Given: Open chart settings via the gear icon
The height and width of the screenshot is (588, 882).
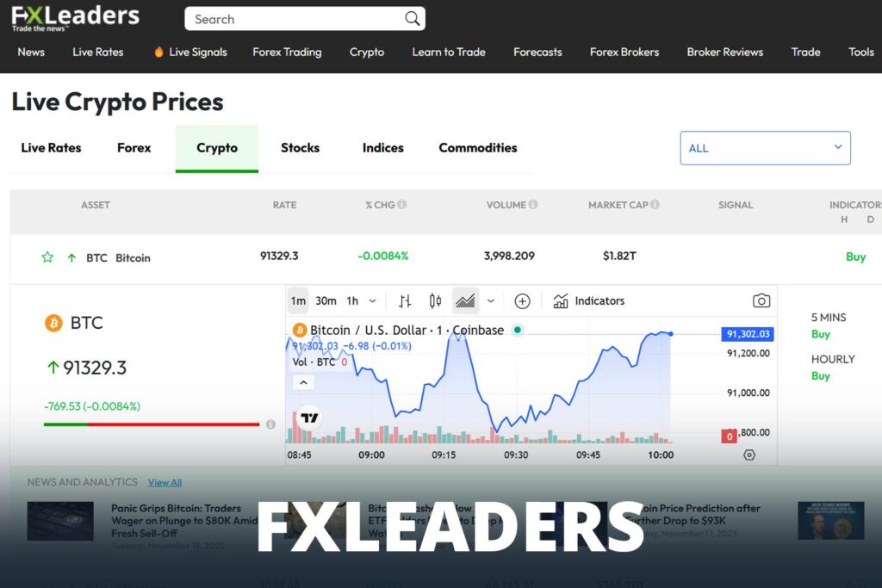Looking at the screenshot, I should (748, 455).
